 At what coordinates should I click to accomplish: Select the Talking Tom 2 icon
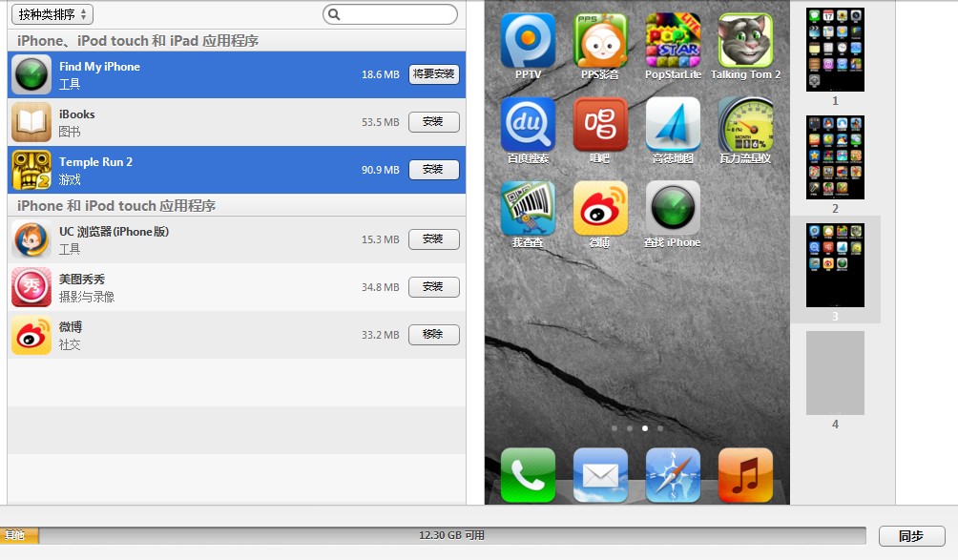coord(745,40)
